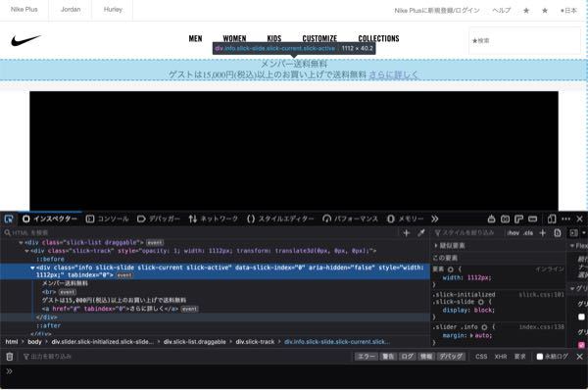
Task: Toggle the デバッグ console filter
Action: point(451,357)
